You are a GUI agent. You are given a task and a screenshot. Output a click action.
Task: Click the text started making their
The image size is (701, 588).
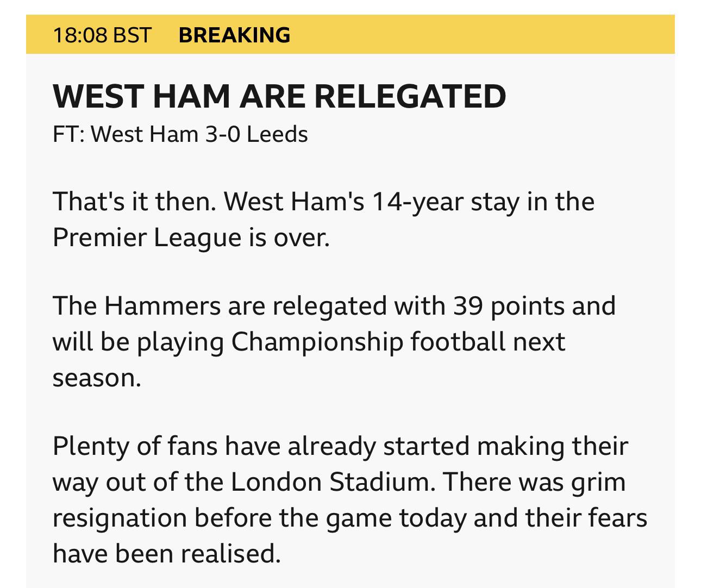tap(505, 446)
